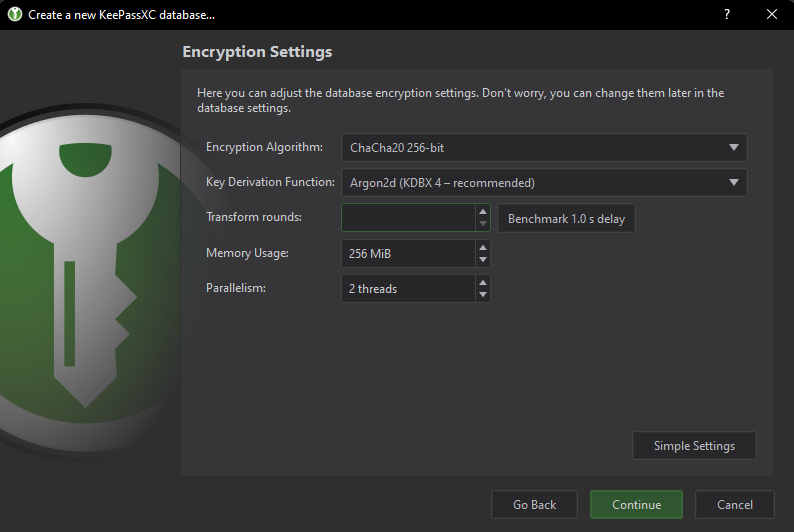
Task: Click Continue to proceed
Action: pyautogui.click(x=637, y=504)
